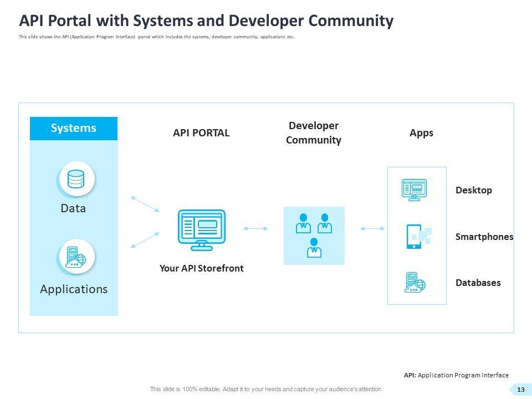Select the Applications cloud server icon
Viewport: 532px width, 399px height.
point(76,257)
